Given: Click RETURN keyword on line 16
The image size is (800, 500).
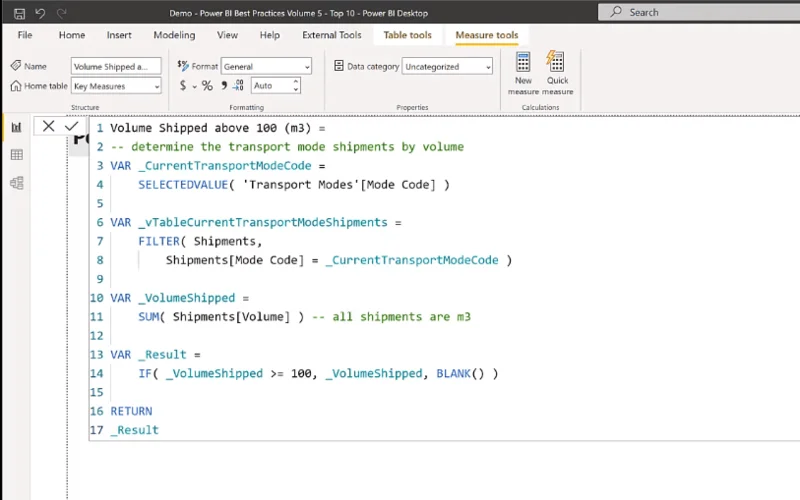Looking at the screenshot, I should pos(131,411).
